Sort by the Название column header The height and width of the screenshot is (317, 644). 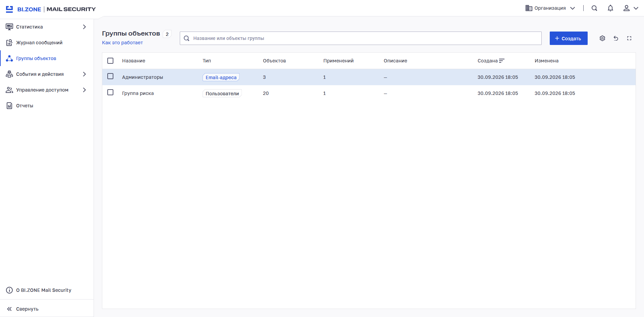click(133, 61)
